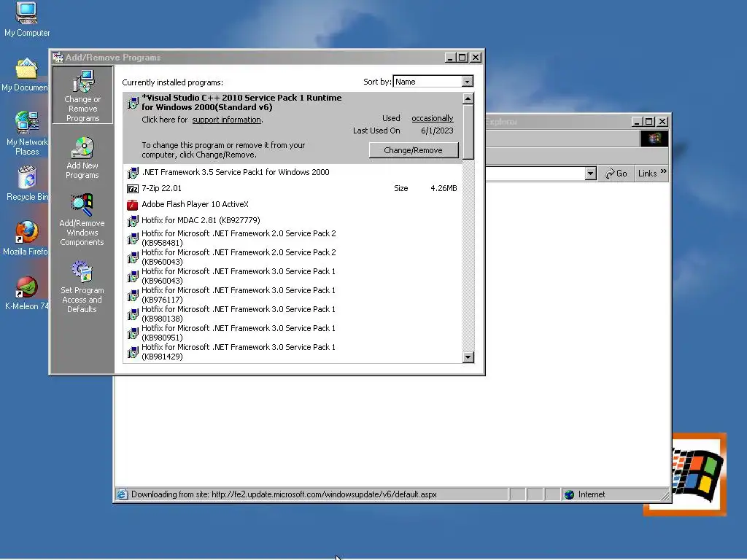Image resolution: width=747 pixels, height=560 pixels.
Task: Click the Go arrow in Explorer address bar
Action: coord(610,174)
